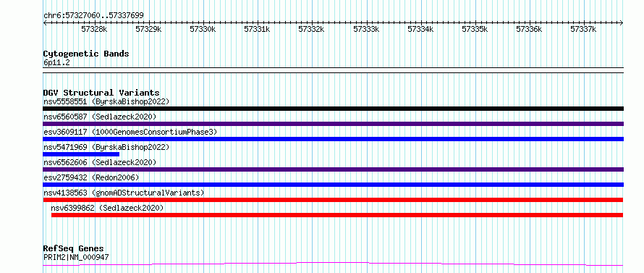The height and width of the screenshot is (273, 644).
Task: Click the 57330k ruler tick label
Action: (x=203, y=29)
